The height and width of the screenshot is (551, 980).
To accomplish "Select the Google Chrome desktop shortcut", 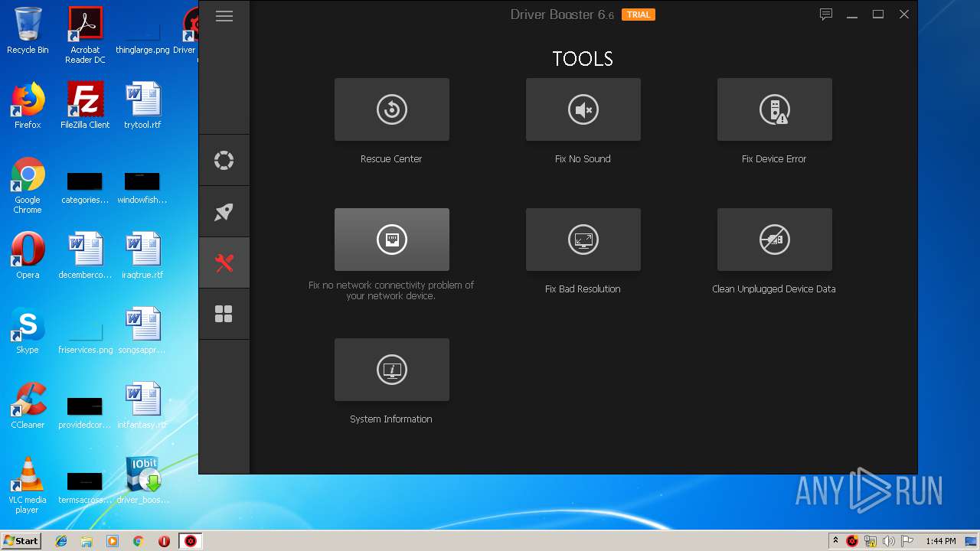I will (28, 186).
